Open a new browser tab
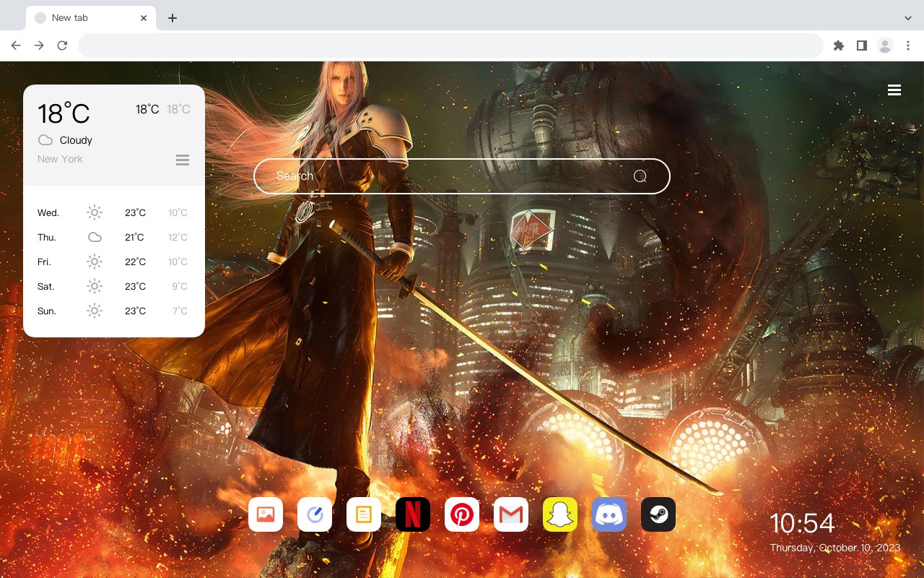 [x=172, y=18]
